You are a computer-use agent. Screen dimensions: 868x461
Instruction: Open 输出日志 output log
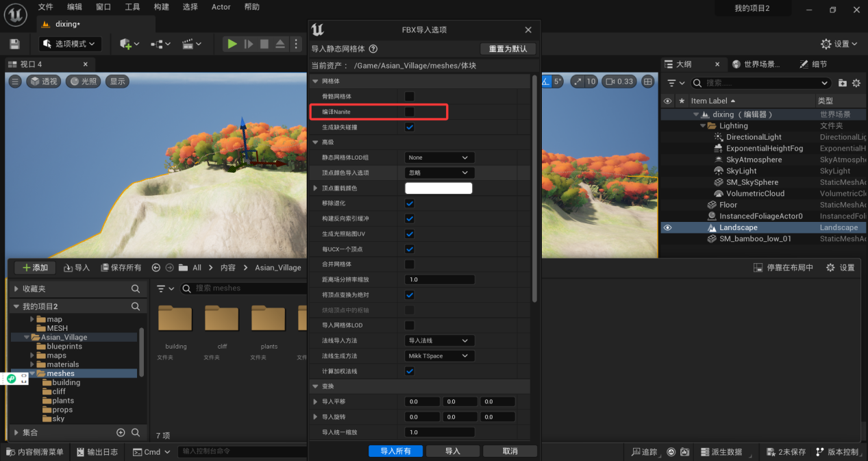[97, 452]
